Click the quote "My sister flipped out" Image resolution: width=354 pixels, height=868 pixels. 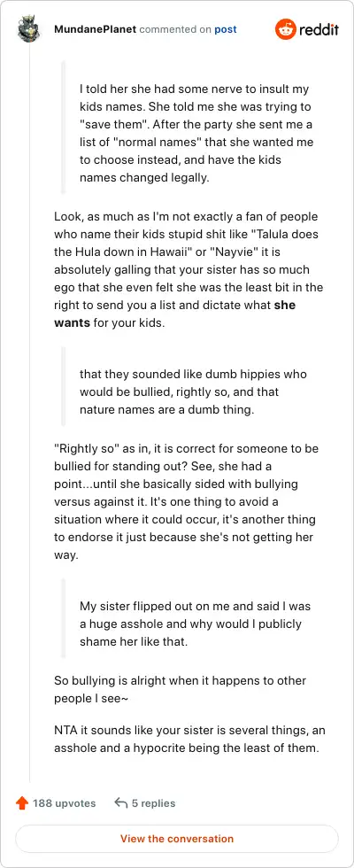point(196,624)
